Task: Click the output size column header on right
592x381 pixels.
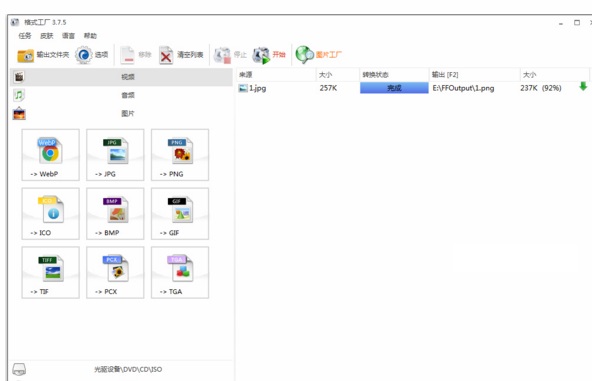Action: pyautogui.click(x=555, y=75)
